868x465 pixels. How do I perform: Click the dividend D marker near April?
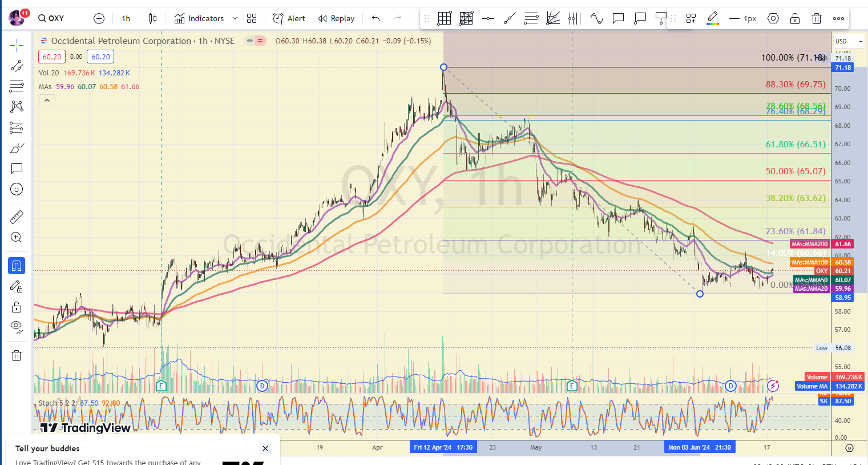262,386
